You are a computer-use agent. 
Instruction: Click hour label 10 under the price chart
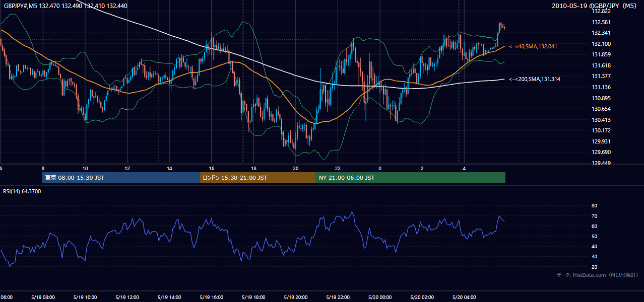click(85, 169)
